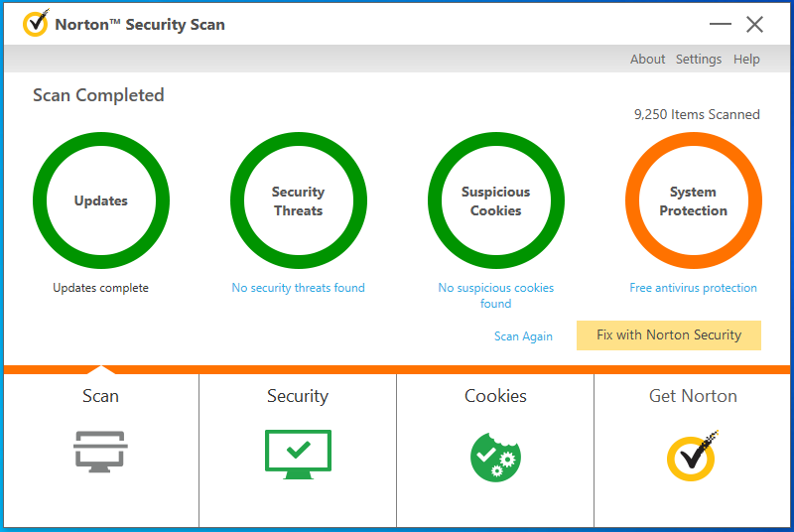Open the Help menu
Screen dimensions: 794x532
click(746, 60)
